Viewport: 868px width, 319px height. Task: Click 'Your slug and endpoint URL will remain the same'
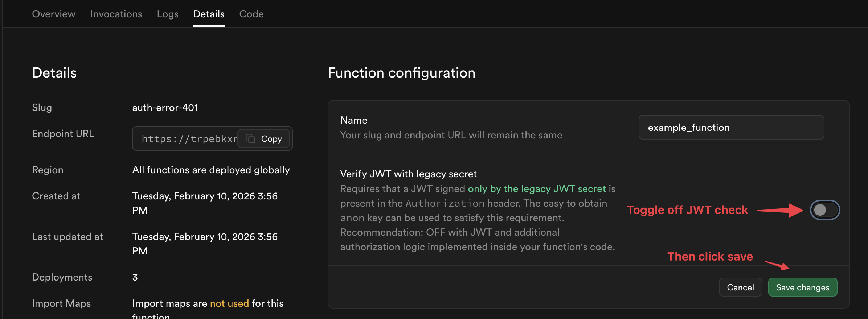pyautogui.click(x=451, y=135)
